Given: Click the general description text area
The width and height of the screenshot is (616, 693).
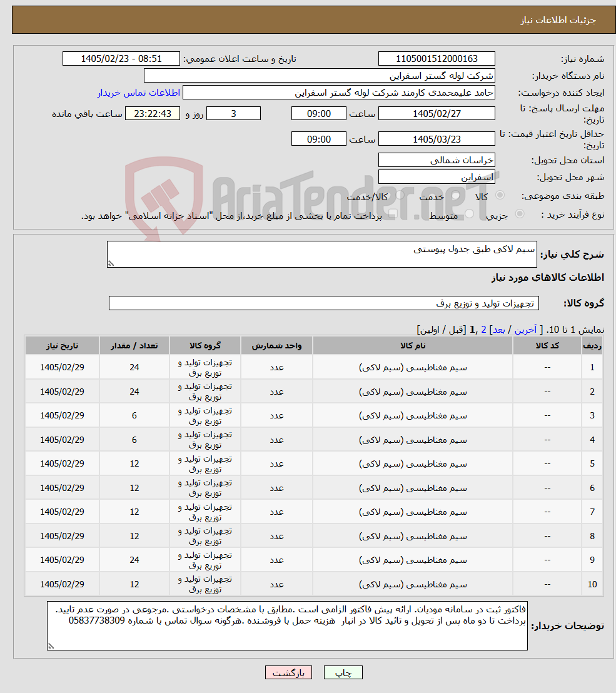Looking at the screenshot, I should [x=321, y=254].
